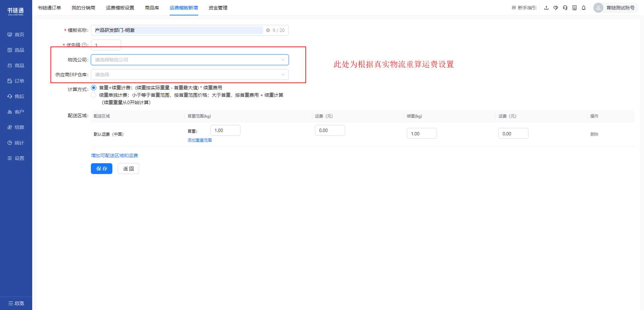Open 结算 settlement in the sidebar
The image size is (644, 310).
tap(16, 127)
